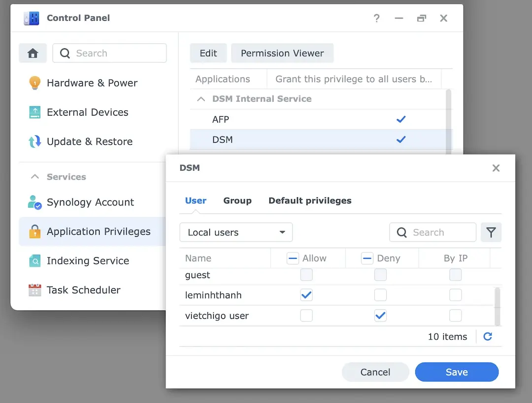Collapse DSM Internal Service group
Screen dimensions: 532x403
point(201,99)
